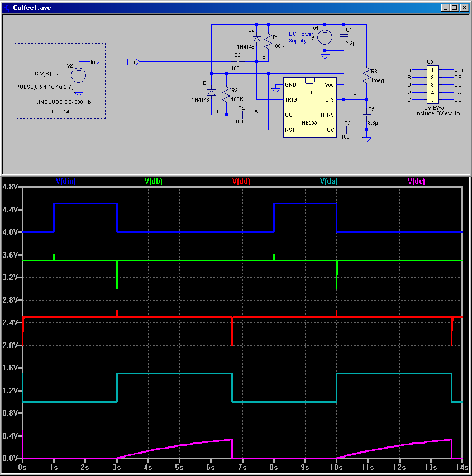Click the DC Power Supply comment
The width and height of the screenshot is (472, 476).
(x=301, y=37)
